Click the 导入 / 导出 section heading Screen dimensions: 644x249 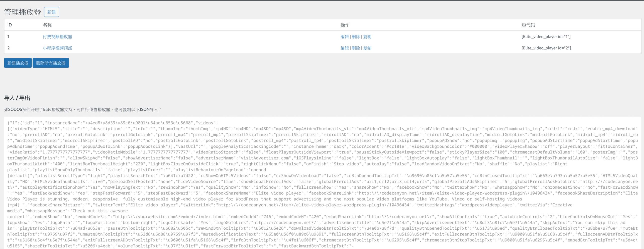point(17,98)
